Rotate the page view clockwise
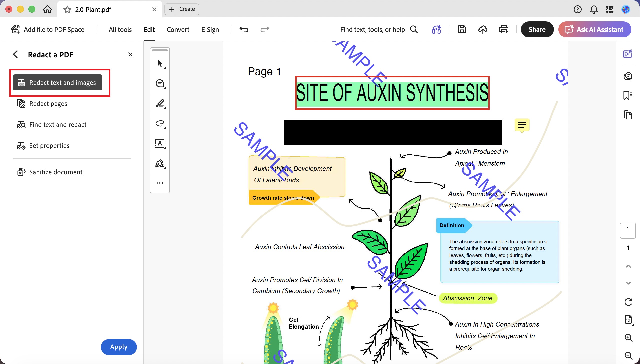The height and width of the screenshot is (364, 640). (x=628, y=302)
